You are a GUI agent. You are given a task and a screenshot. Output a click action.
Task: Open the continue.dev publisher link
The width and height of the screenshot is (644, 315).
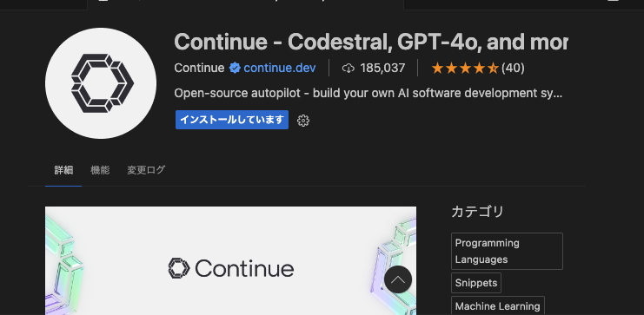coord(280,68)
